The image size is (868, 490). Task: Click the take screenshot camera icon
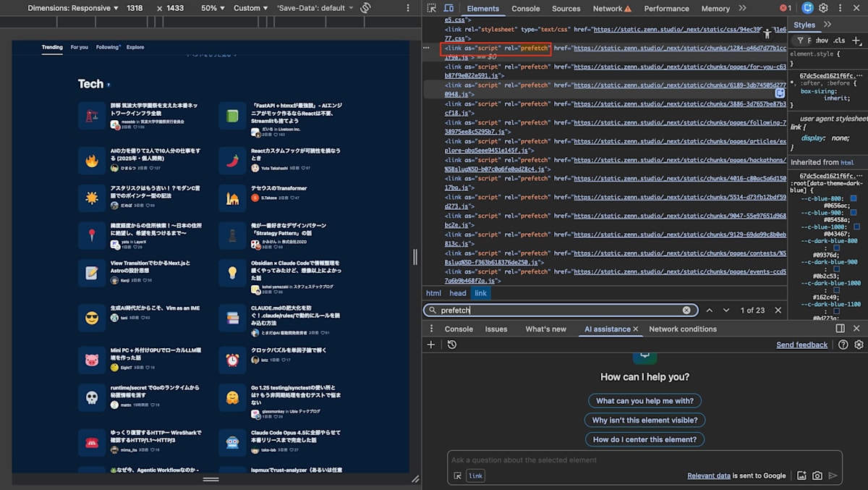pyautogui.click(x=817, y=476)
